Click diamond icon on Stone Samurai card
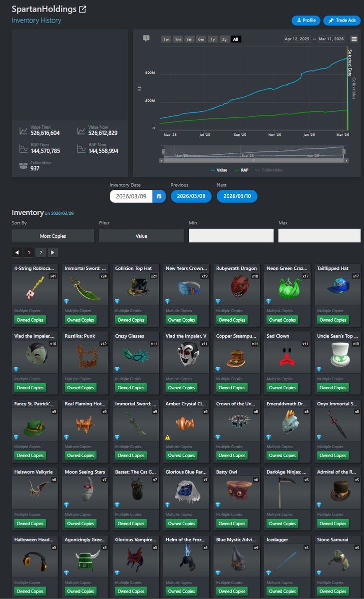Viewport: 364px width, 599px height. pyautogui.click(x=319, y=573)
